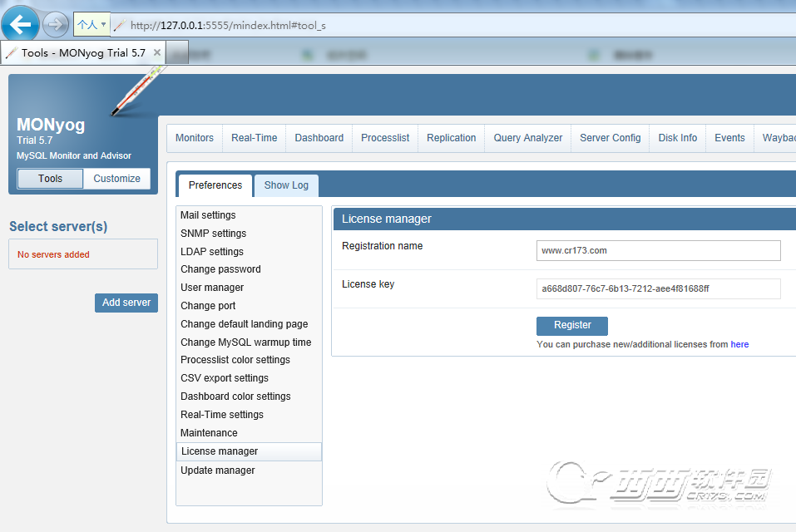Viewport: 796px width, 532px height.
Task: Open the Query Analyzer tab
Action: tap(528, 138)
